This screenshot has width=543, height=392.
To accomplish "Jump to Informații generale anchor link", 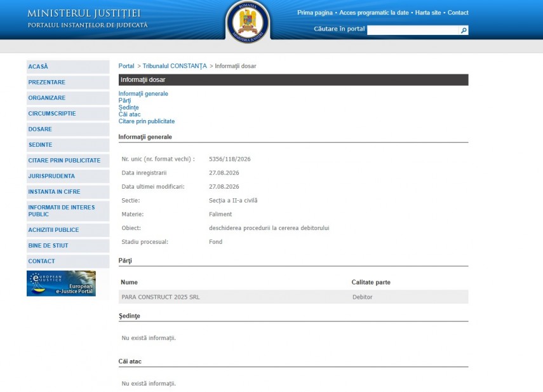I will click(143, 93).
